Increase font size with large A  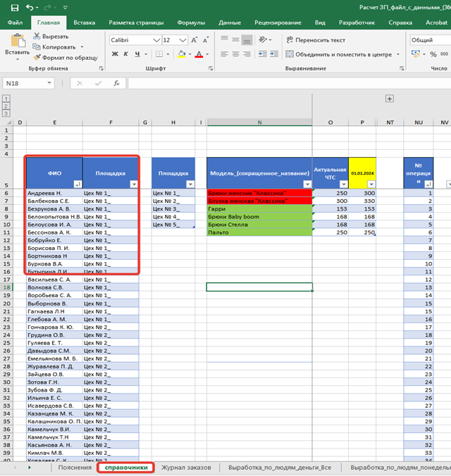(x=194, y=40)
